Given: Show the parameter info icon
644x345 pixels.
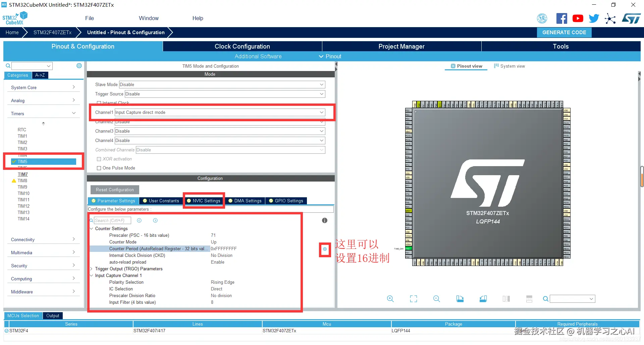Looking at the screenshot, I should 325,220.
